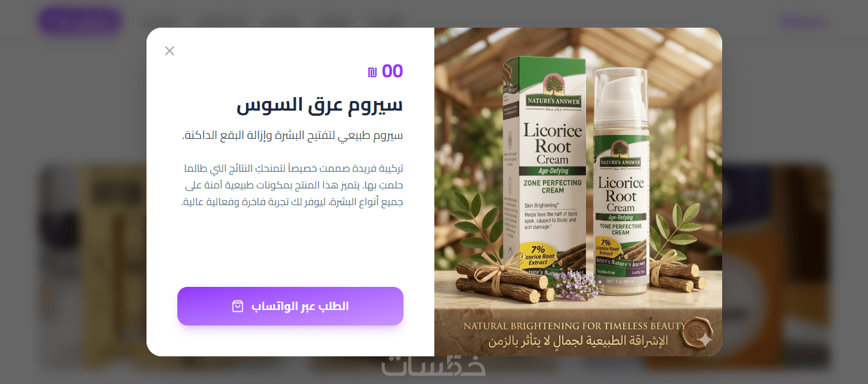Close the product popup with the X icon
This screenshot has height=384, width=868.
170,51
